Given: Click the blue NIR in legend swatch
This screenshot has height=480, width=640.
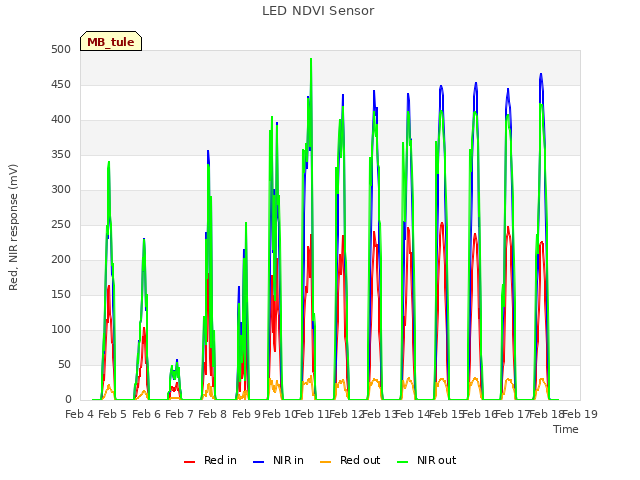Looking at the screenshot, I should point(259,462).
